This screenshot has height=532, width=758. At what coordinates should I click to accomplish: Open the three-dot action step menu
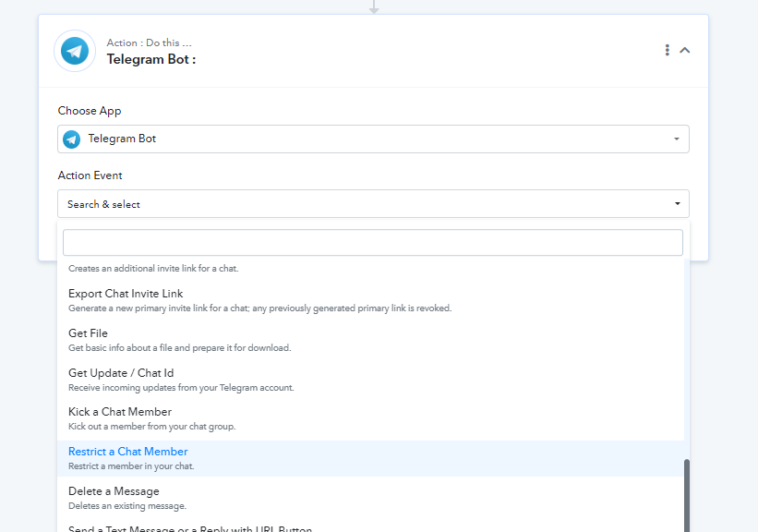[x=668, y=50]
